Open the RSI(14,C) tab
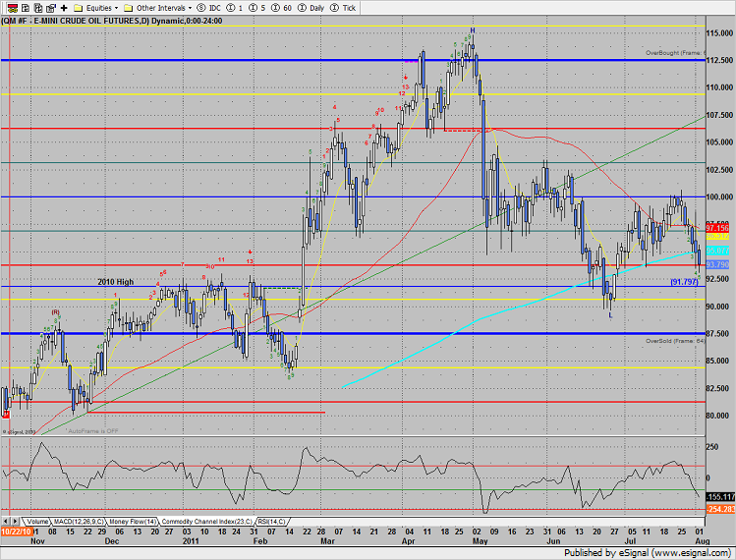 (x=272, y=522)
